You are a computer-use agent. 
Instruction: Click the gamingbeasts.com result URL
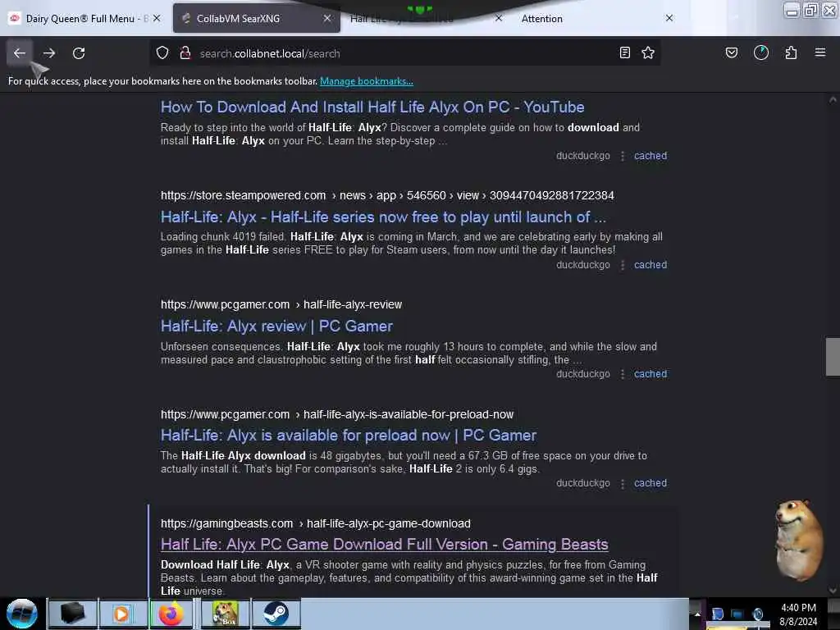tap(316, 523)
